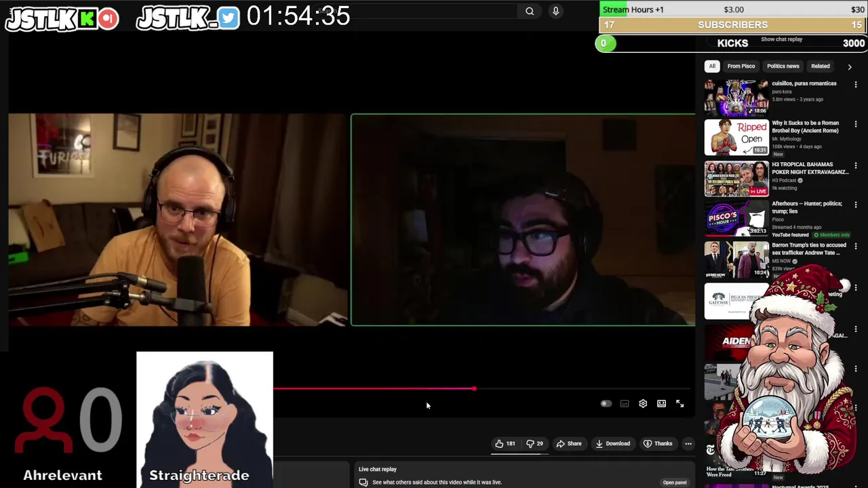Open menu for H3 Tropical Bahamas video
Image resolution: width=868 pixels, height=488 pixels.
pos(855,165)
